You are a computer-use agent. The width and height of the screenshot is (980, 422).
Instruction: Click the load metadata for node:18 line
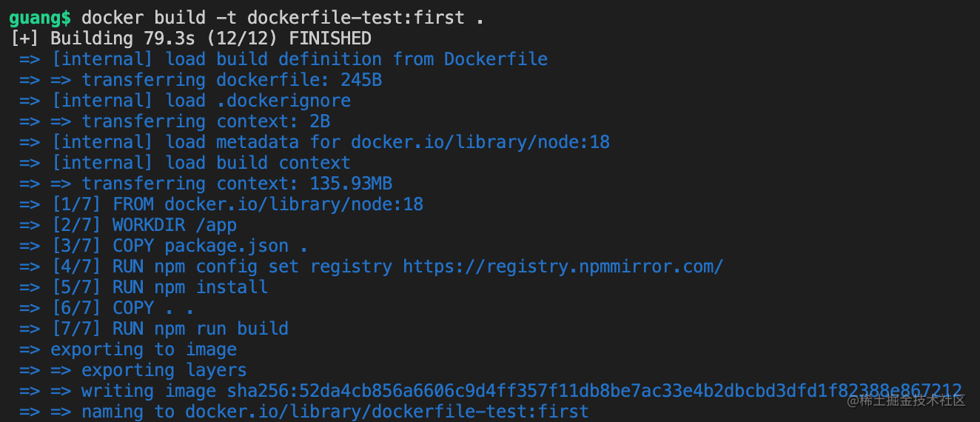click(315, 142)
